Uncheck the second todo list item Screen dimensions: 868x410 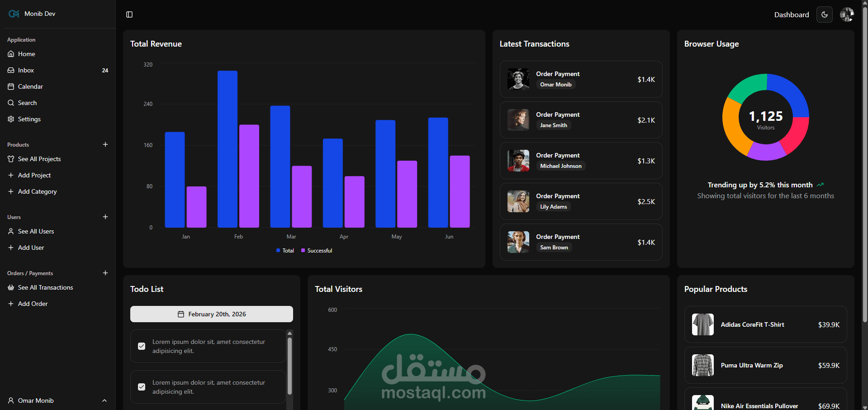point(142,387)
